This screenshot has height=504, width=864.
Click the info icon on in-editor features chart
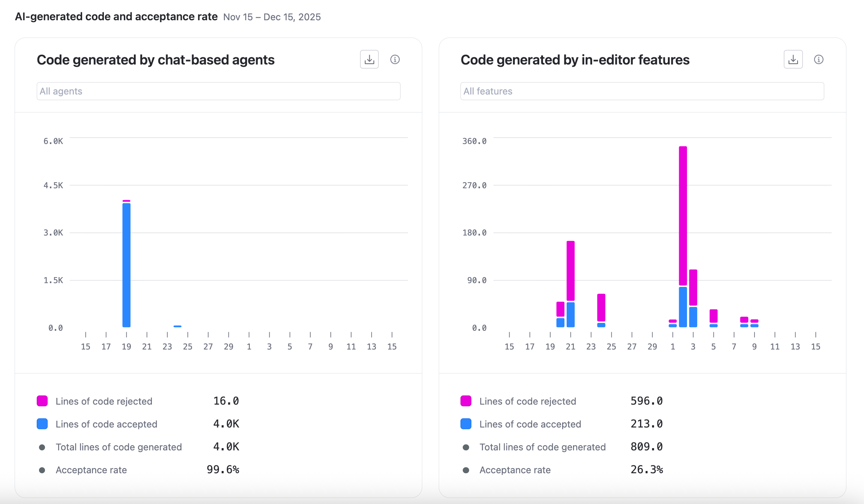819,59
